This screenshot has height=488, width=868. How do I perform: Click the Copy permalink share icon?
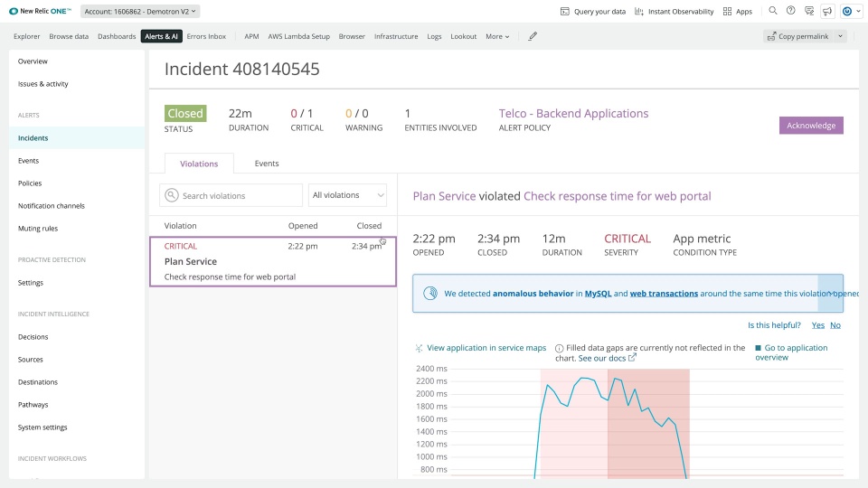pos(771,36)
